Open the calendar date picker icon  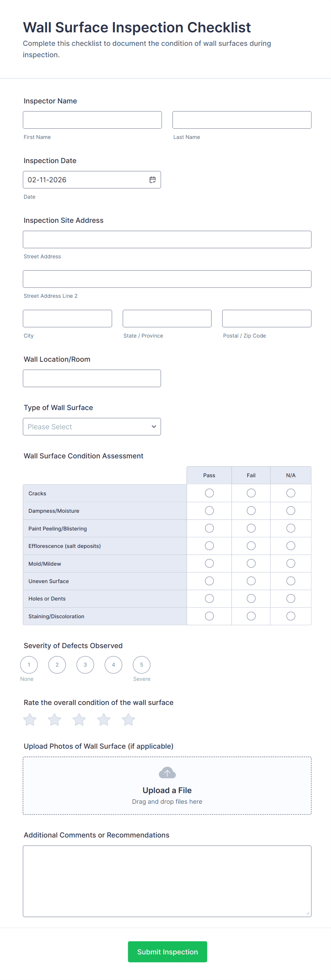click(152, 180)
